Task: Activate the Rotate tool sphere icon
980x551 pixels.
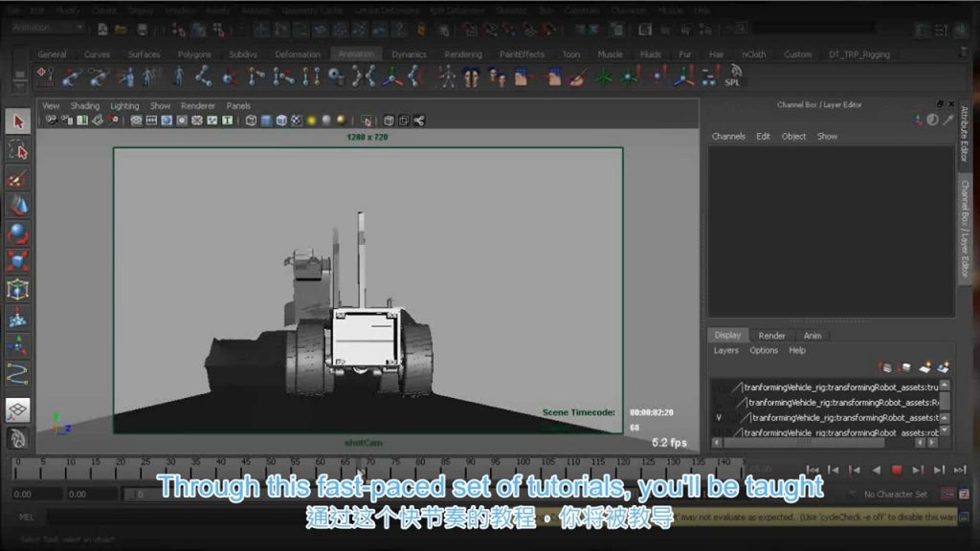Action: pos(18,232)
